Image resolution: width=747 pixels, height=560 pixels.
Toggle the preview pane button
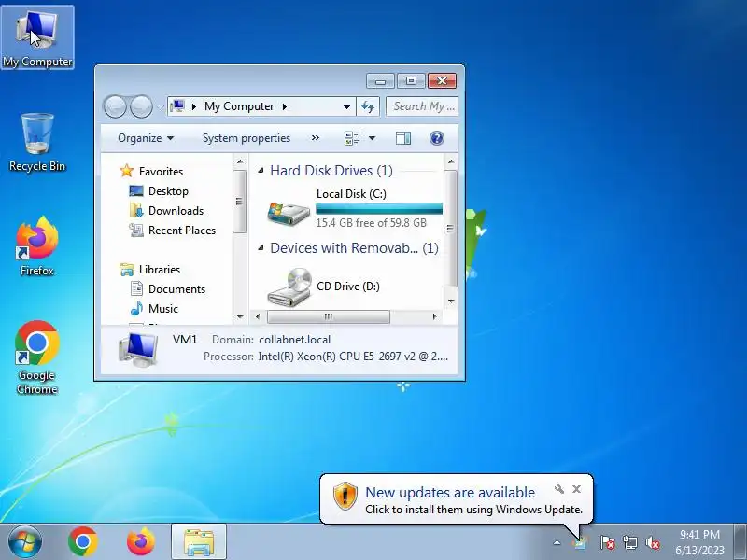click(x=403, y=138)
